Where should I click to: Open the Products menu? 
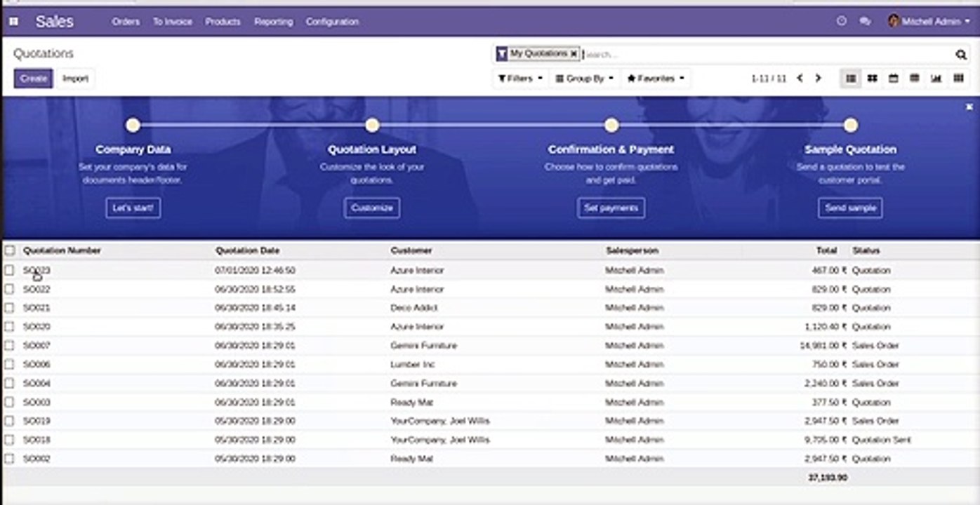click(223, 22)
